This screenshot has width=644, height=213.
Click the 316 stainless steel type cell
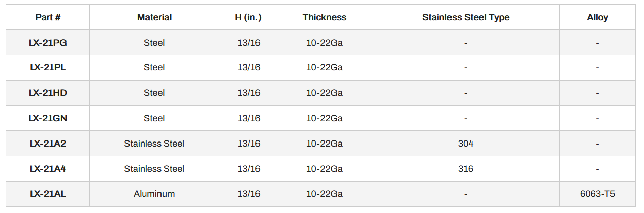coord(466,169)
